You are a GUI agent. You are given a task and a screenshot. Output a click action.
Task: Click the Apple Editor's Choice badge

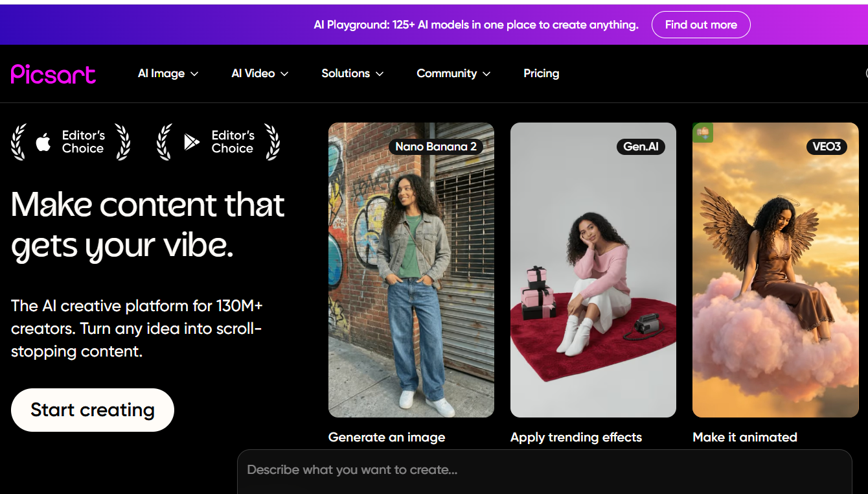click(71, 142)
